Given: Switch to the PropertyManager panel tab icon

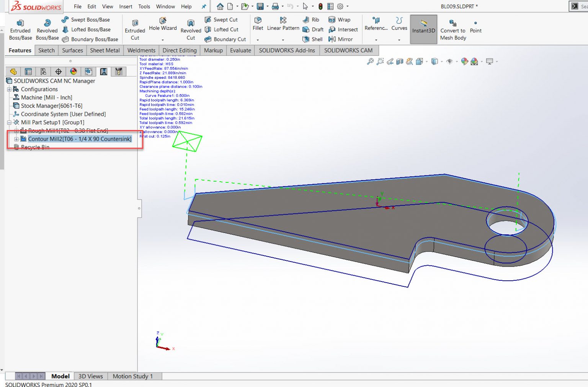Looking at the screenshot, I should pyautogui.click(x=28, y=72).
